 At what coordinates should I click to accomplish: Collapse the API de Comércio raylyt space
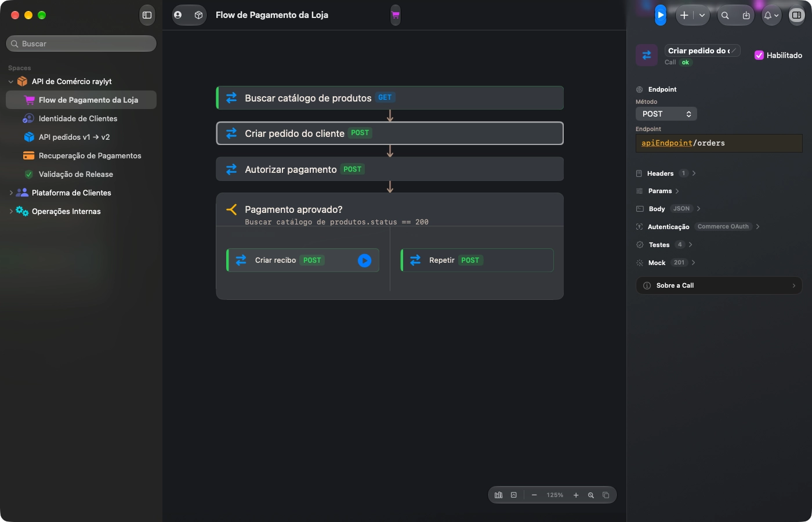tap(11, 82)
